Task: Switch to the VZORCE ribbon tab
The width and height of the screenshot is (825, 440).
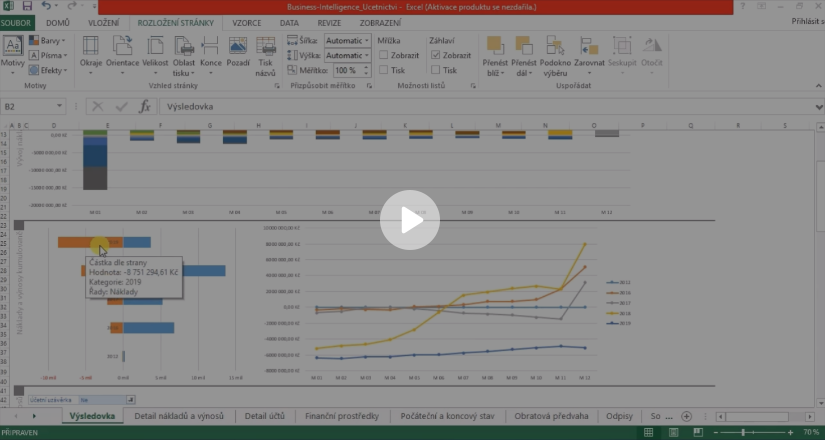Action: coord(247,23)
